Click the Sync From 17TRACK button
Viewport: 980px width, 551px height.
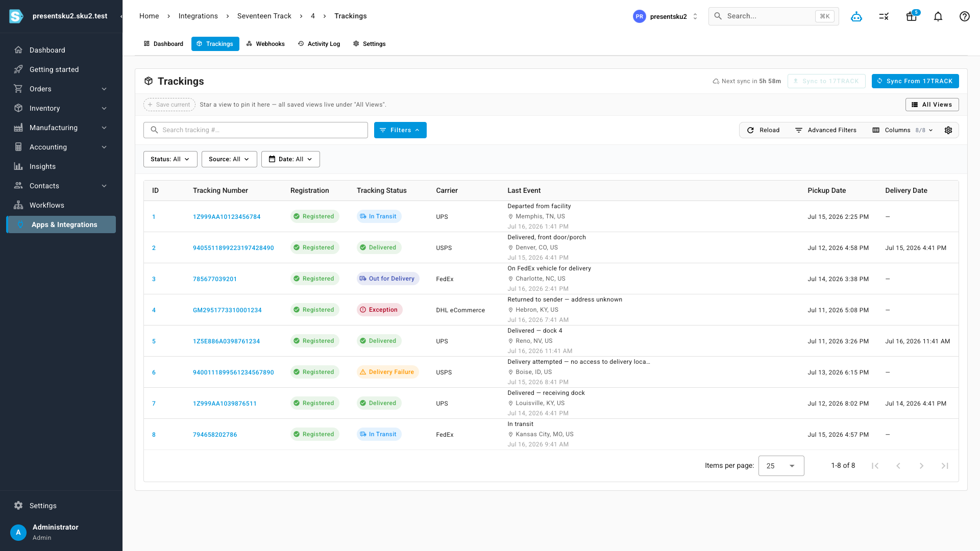915,81
